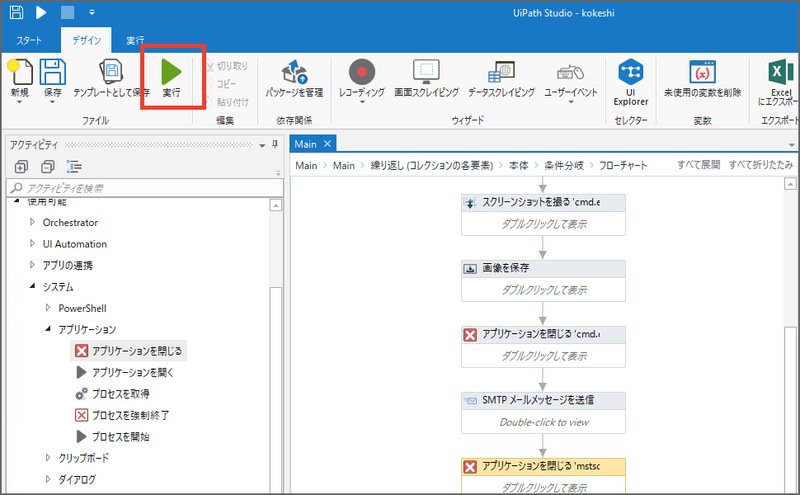Select アプリケーションを開く activity
800x495 pixels.
[x=124, y=373]
